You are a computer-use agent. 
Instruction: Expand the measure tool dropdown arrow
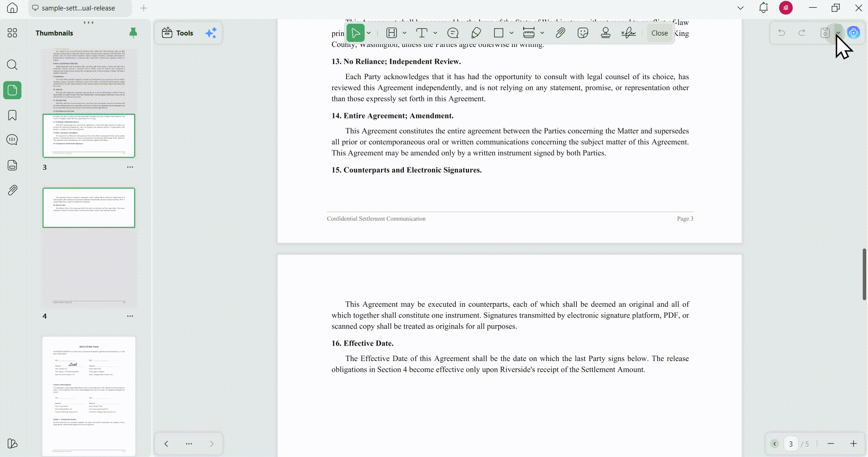[x=542, y=33]
